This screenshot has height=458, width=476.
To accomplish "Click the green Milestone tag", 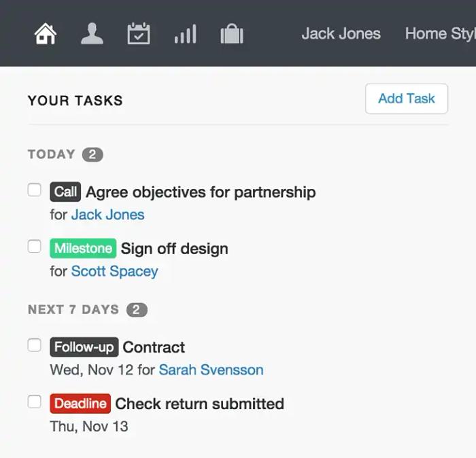I will (83, 248).
